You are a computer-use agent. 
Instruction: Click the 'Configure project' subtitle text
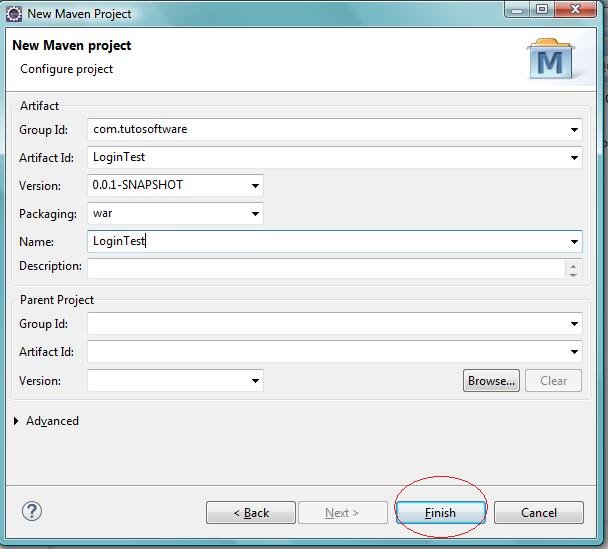[x=67, y=69]
